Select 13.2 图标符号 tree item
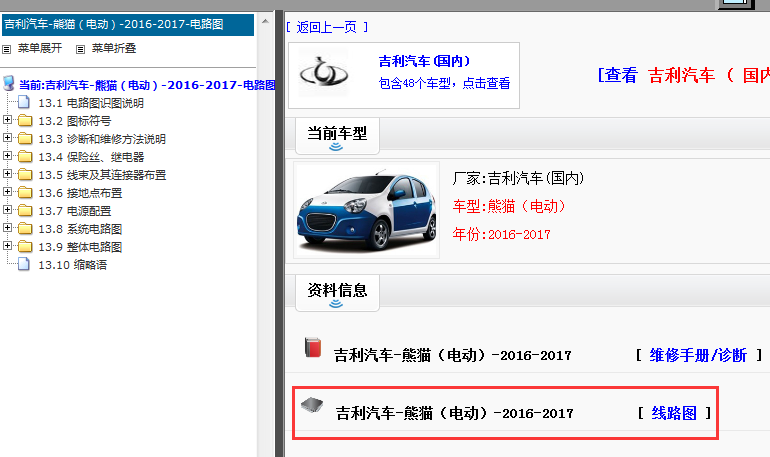This screenshot has height=457, width=770. pos(75,121)
